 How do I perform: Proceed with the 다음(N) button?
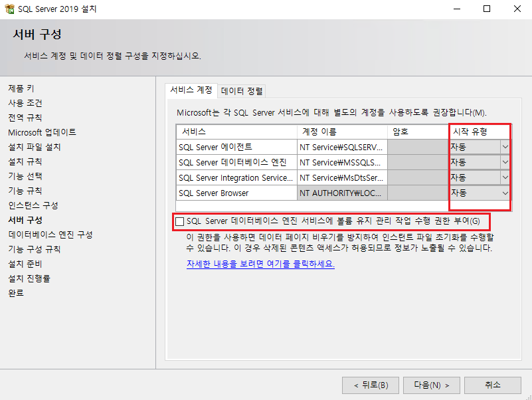click(x=432, y=385)
